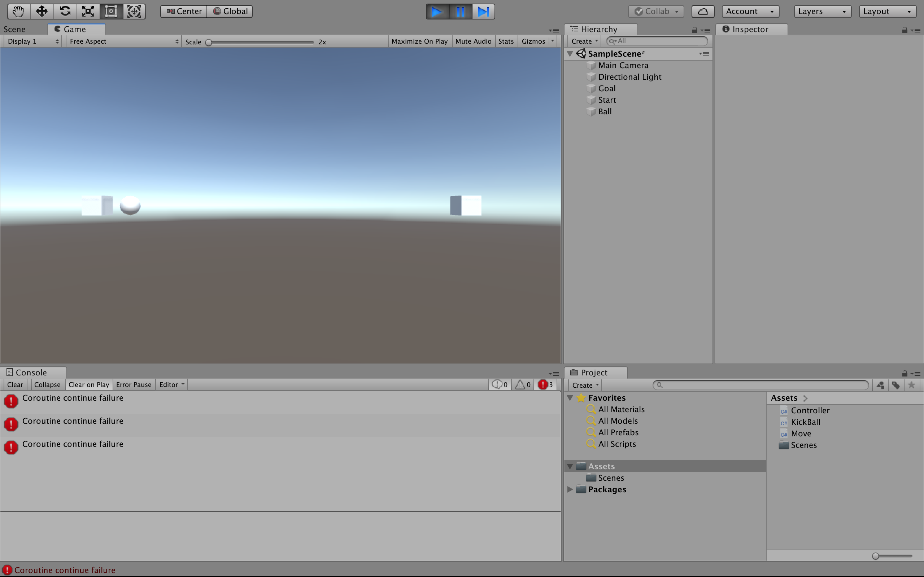Select the Hand tool
Image resolution: width=924 pixels, height=577 pixels.
click(x=18, y=11)
